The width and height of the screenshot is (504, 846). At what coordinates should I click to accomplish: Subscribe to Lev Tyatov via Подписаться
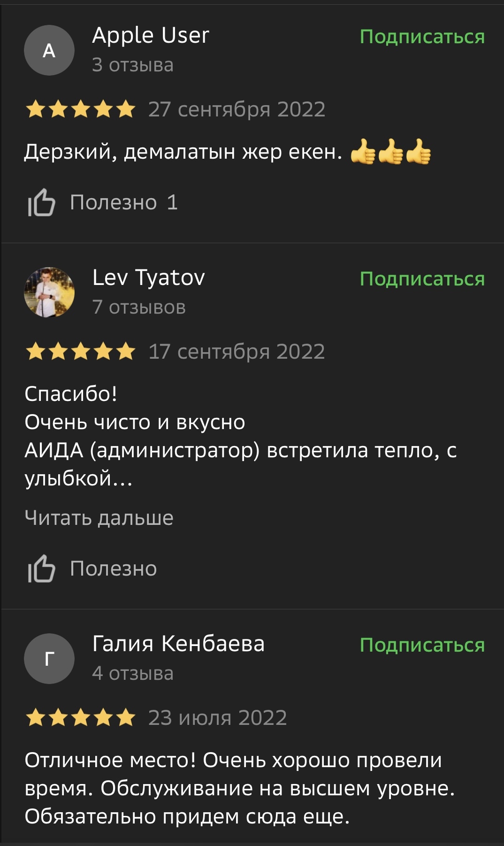(x=422, y=279)
